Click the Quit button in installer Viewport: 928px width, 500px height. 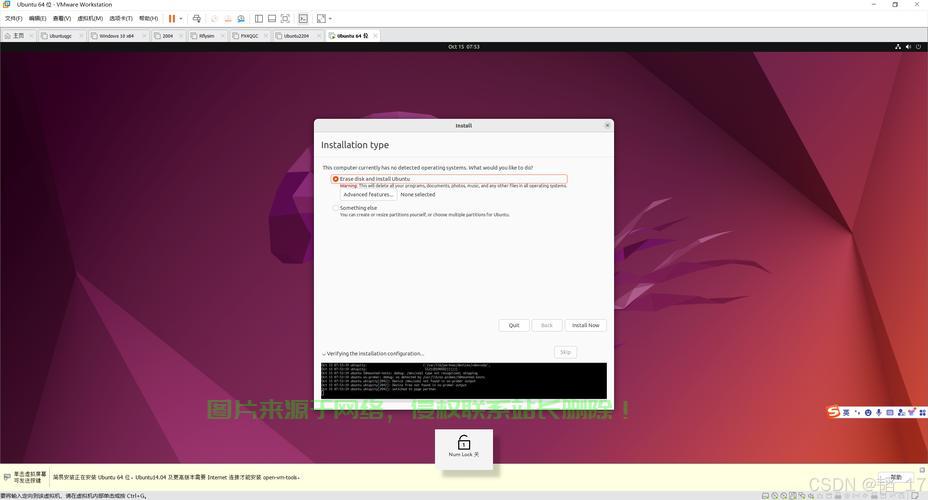[513, 325]
